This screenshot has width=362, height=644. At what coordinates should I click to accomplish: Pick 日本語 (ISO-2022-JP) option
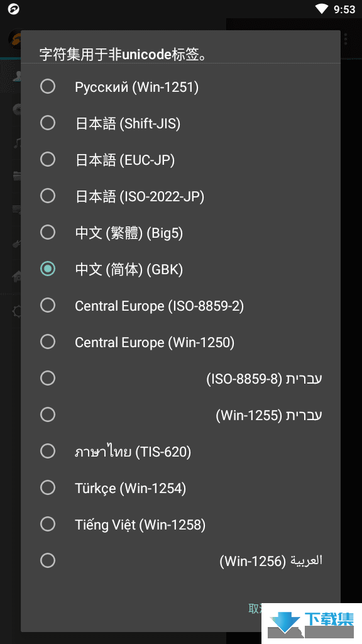tap(180, 196)
